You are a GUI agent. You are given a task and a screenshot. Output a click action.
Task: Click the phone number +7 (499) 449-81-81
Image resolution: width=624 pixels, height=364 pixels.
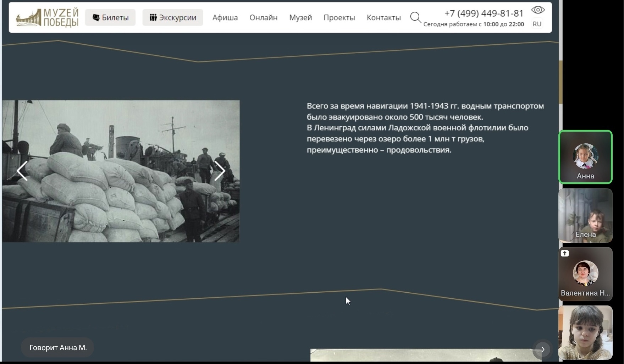(x=484, y=13)
